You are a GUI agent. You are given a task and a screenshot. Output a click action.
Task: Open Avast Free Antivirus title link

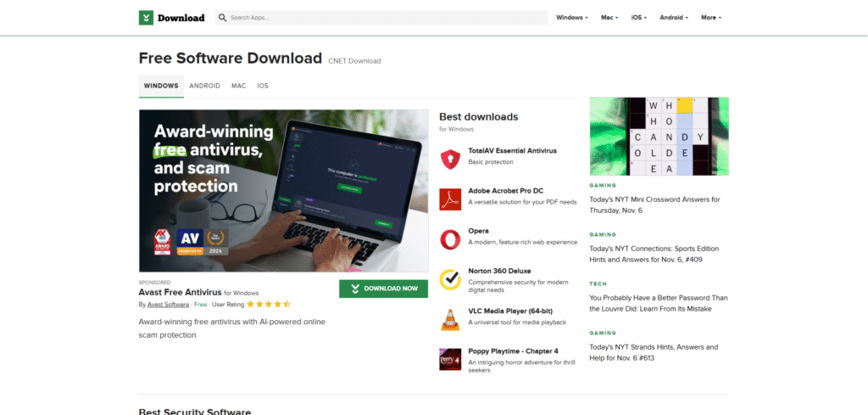[181, 293]
